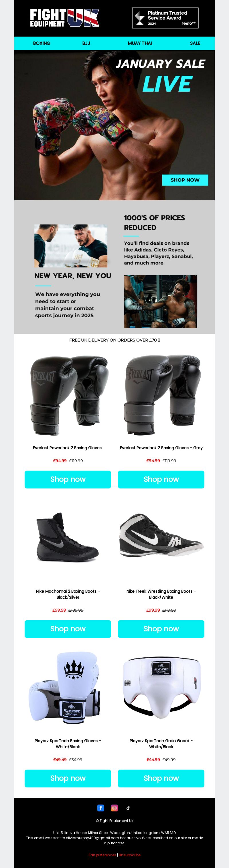Open the TikTok icon in footer
Image resolution: width=229 pixels, height=868 pixels.
pos(128,808)
